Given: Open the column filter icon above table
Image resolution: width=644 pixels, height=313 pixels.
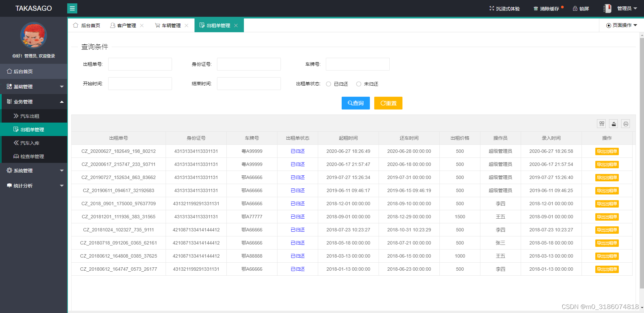Looking at the screenshot, I should click(x=602, y=124).
